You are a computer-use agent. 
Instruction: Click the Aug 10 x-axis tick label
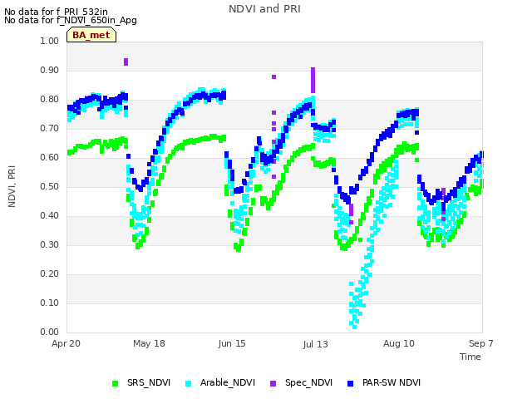point(399,343)
